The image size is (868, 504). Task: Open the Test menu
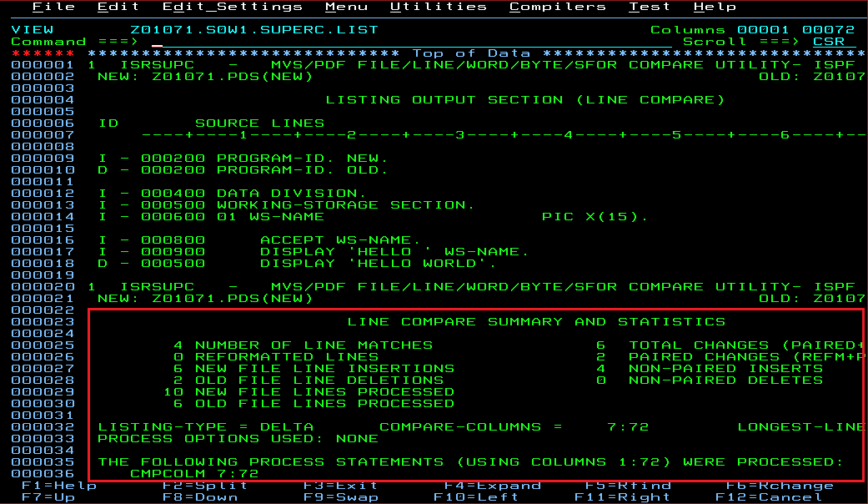click(649, 7)
